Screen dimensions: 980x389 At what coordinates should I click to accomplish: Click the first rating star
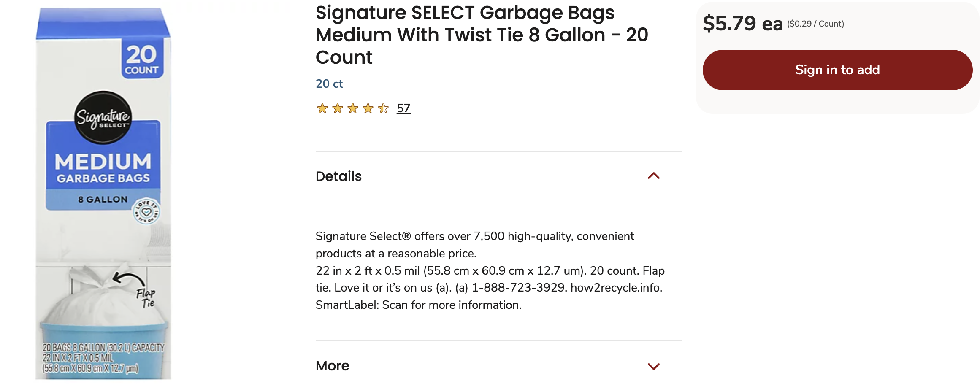click(322, 108)
